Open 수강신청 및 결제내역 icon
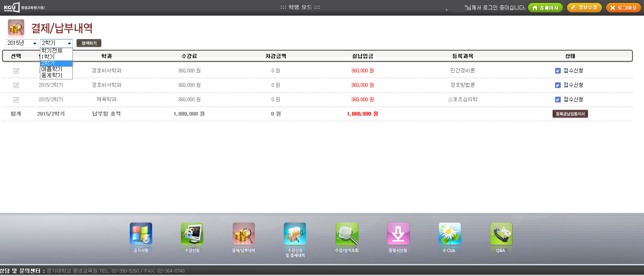Image resolution: width=644 pixels, height=276 pixels. pyautogui.click(x=295, y=234)
